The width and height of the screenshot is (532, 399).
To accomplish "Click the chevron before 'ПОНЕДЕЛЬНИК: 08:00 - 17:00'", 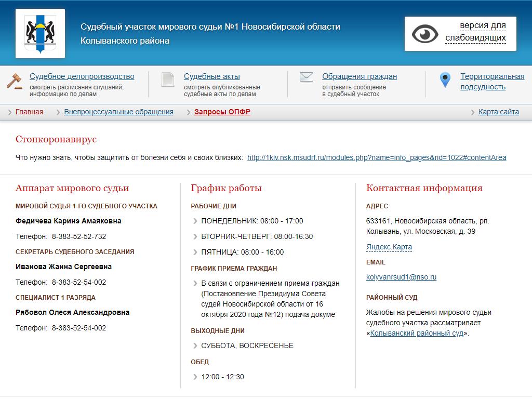I will coord(195,221).
